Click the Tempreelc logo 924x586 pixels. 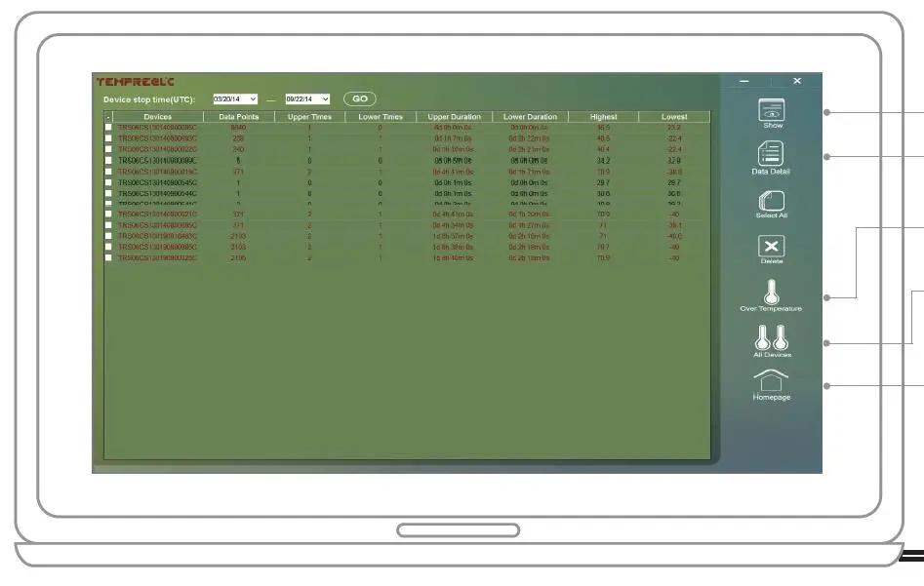[x=135, y=81]
